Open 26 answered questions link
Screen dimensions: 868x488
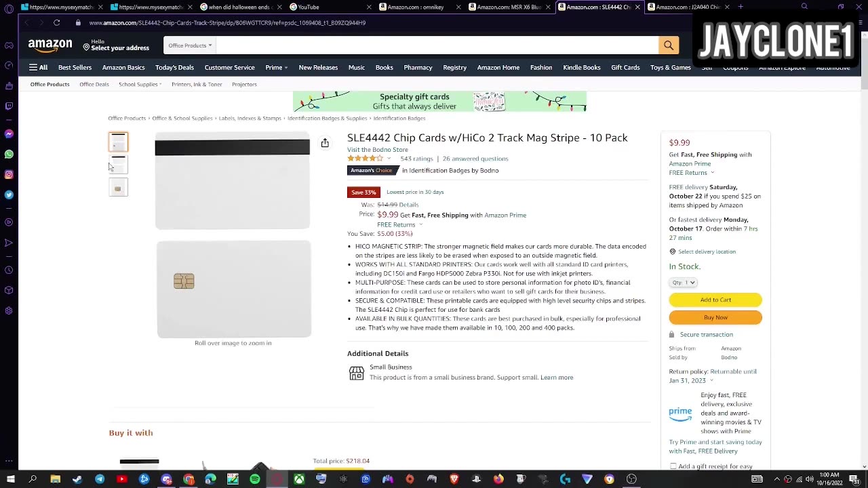[x=475, y=159]
